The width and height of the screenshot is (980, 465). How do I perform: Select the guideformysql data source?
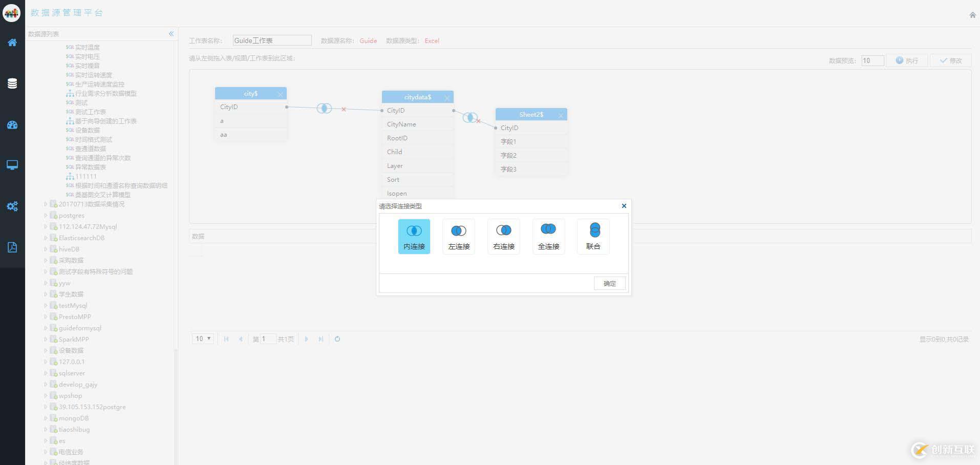pyautogui.click(x=80, y=328)
